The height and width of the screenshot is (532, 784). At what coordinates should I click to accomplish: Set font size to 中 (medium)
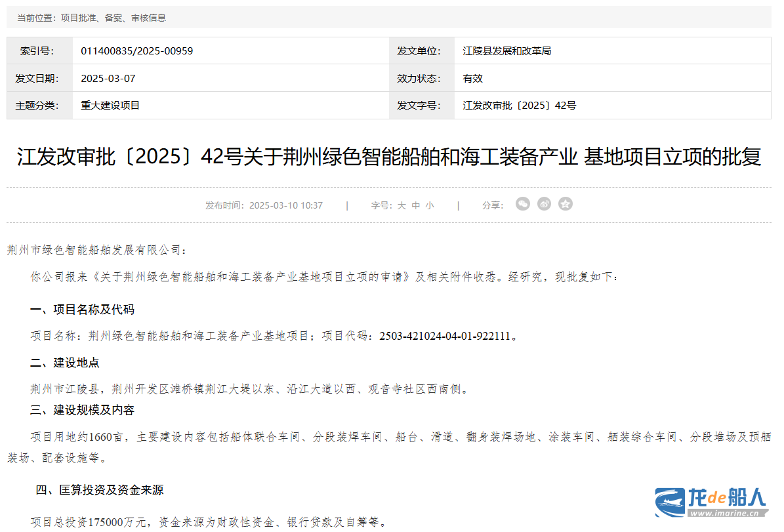[x=415, y=205]
